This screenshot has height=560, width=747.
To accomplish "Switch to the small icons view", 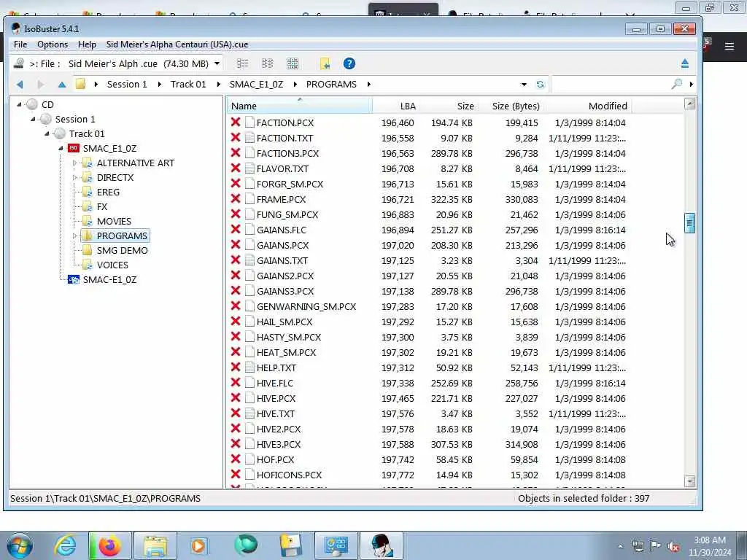I will pyautogui.click(x=268, y=63).
